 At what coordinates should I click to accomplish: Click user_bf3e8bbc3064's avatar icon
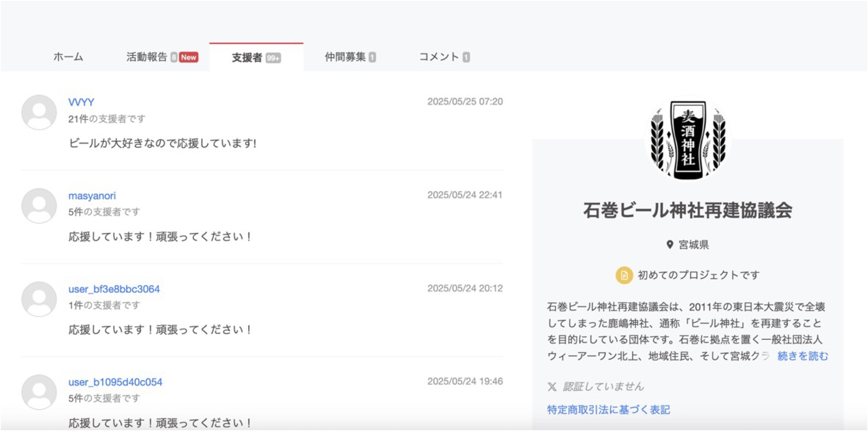(x=39, y=299)
